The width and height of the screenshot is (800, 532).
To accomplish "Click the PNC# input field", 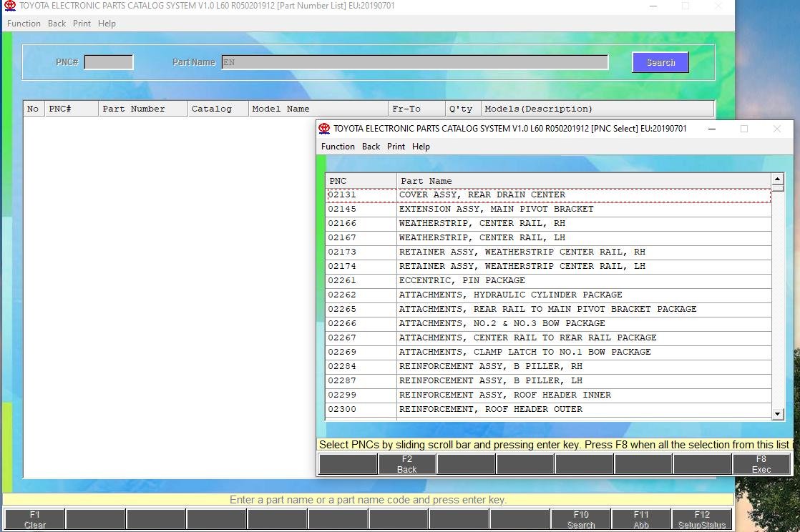I will (x=109, y=62).
